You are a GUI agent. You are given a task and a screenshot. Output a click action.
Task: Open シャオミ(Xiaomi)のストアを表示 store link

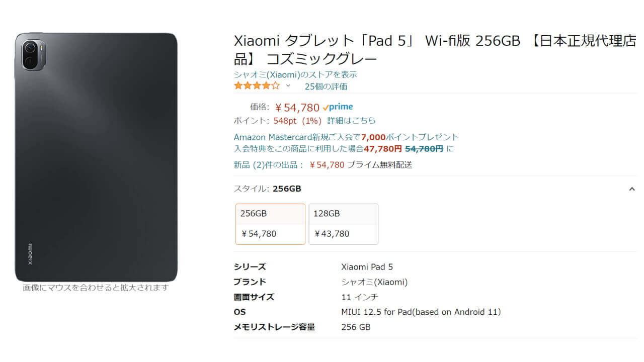pos(296,74)
